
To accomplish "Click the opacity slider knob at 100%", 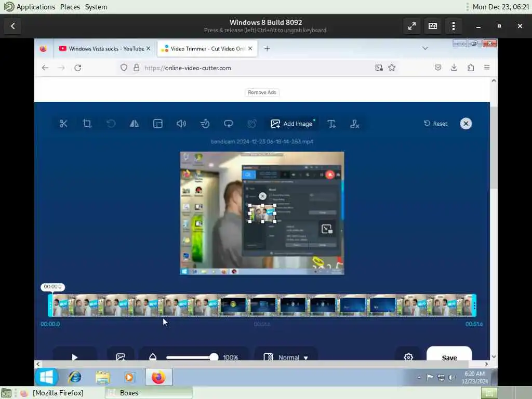I will tap(214, 357).
